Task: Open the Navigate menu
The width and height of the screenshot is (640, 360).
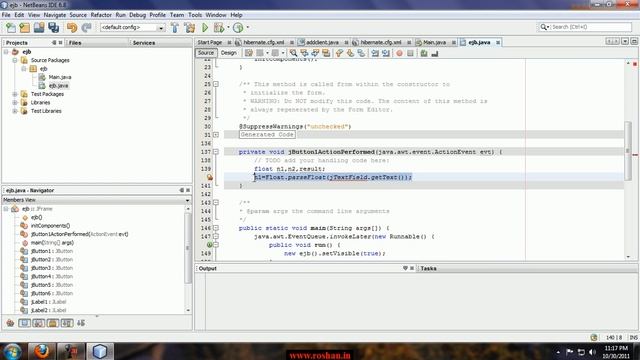Action: [55, 15]
